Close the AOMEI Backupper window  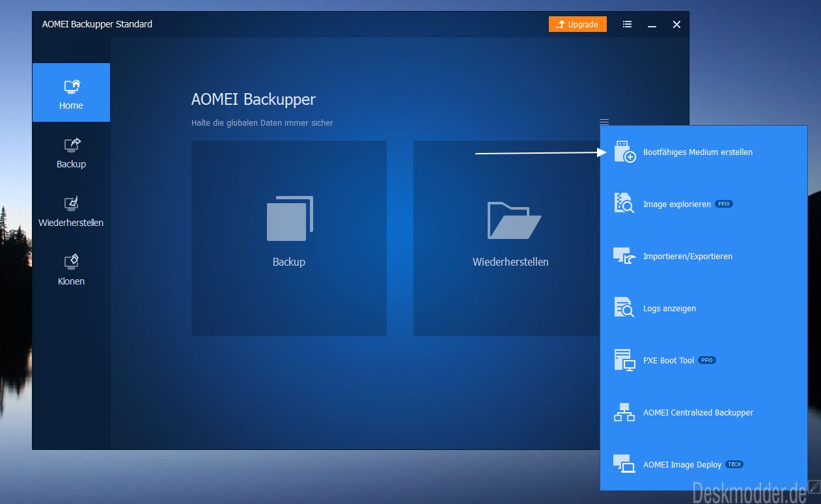coord(676,24)
